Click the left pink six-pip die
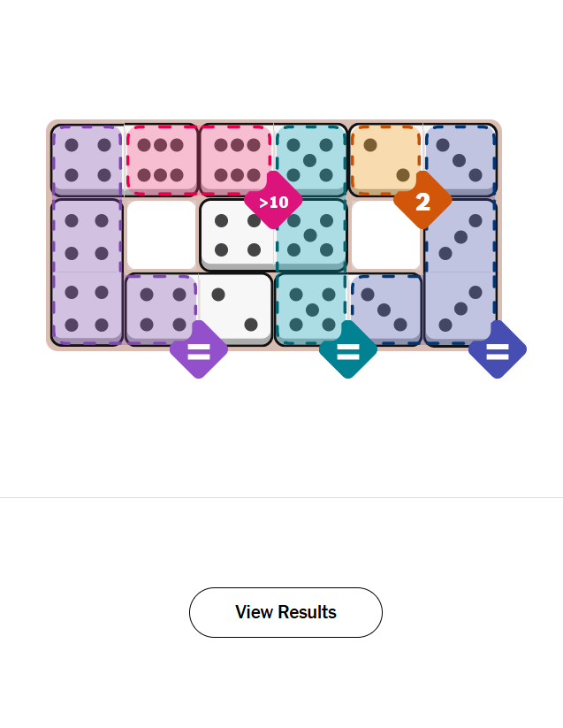The height and width of the screenshot is (728, 563). pos(161,159)
